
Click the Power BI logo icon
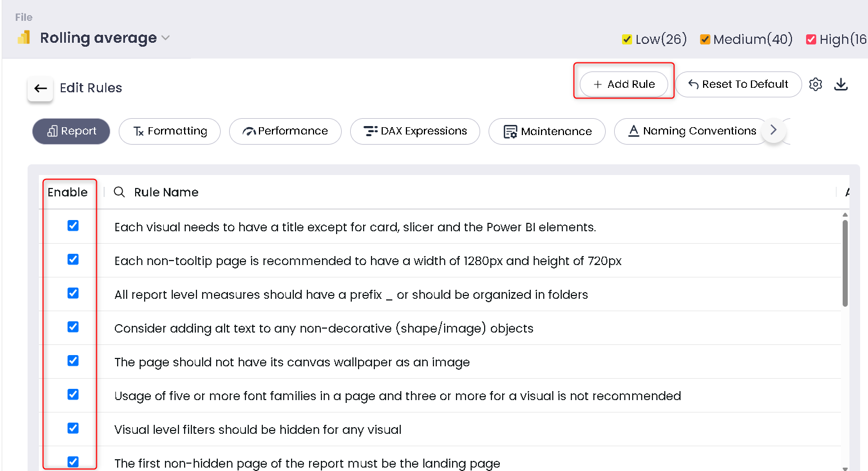pos(24,38)
